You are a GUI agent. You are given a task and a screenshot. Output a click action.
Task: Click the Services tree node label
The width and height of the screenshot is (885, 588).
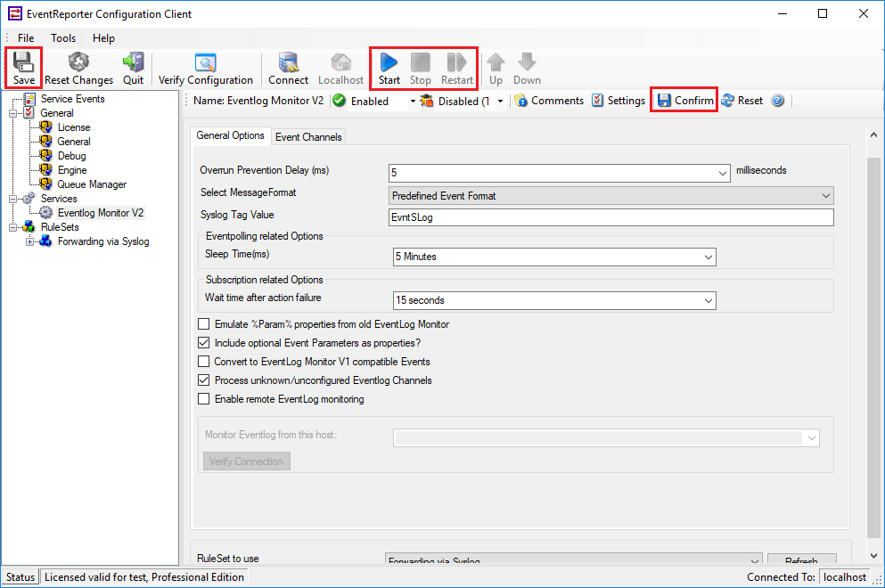[x=59, y=199]
